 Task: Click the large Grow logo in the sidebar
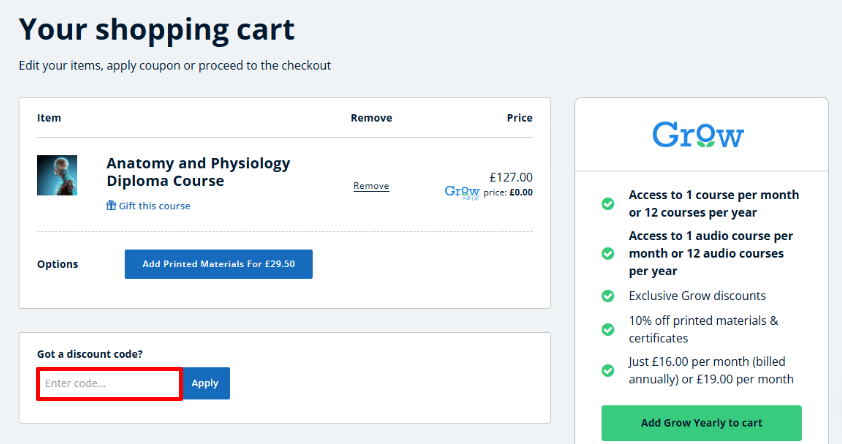[698, 134]
